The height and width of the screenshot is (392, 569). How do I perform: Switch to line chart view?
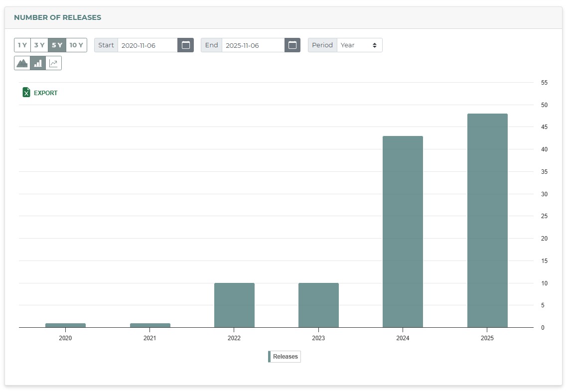point(54,63)
